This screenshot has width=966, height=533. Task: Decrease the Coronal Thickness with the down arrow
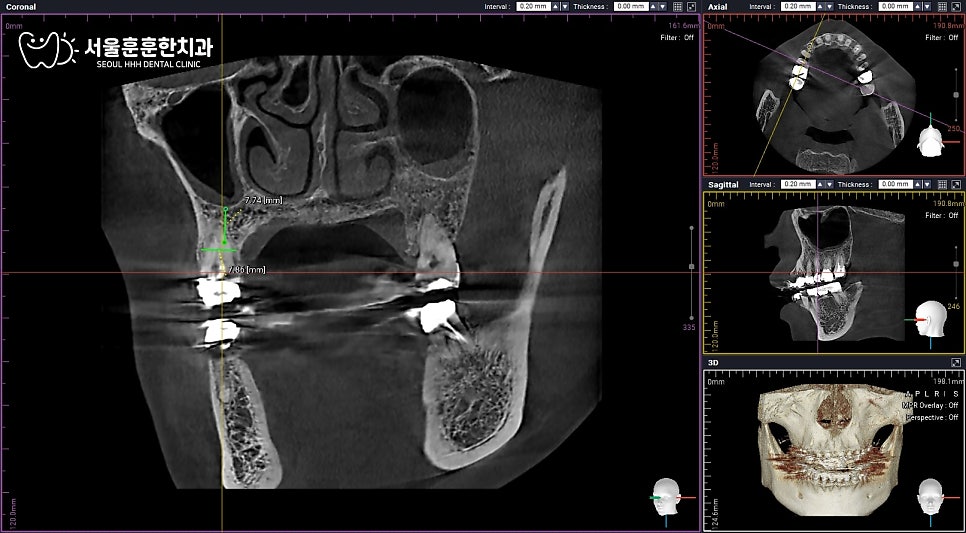coord(663,7)
